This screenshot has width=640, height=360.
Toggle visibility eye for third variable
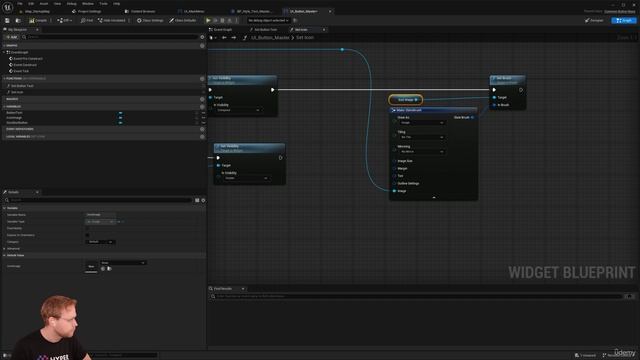tap(203, 122)
